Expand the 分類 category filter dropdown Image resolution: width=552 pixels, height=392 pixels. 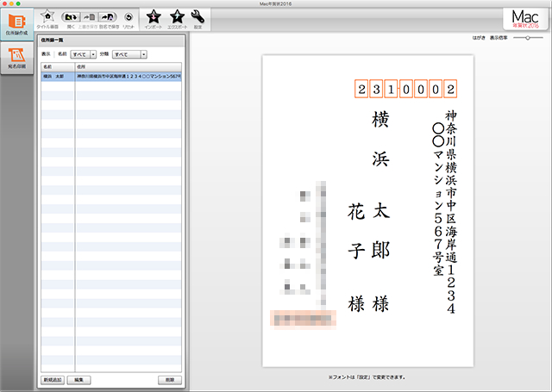pos(129,53)
